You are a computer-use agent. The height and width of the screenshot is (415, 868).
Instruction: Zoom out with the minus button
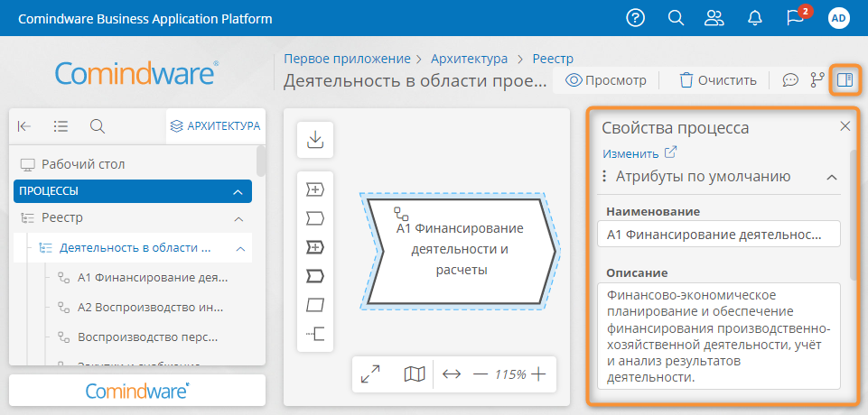(x=480, y=374)
